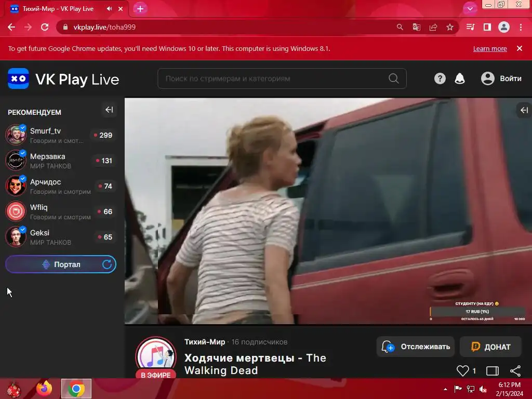Screen dimensions: 532x399
Task: Click the VK Play Live logo icon
Action: tap(18, 79)
